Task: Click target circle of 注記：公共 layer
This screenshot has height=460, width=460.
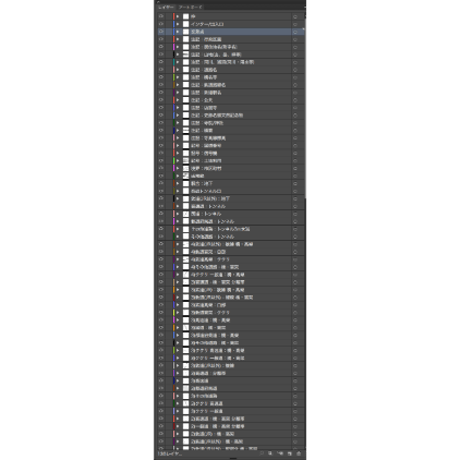Action: click(295, 100)
